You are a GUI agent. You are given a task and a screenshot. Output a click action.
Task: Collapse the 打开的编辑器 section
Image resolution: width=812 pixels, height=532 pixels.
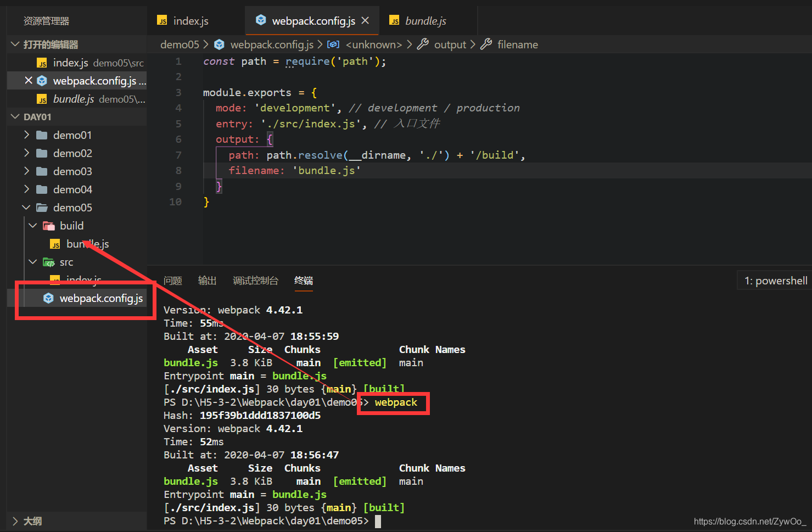click(15, 44)
